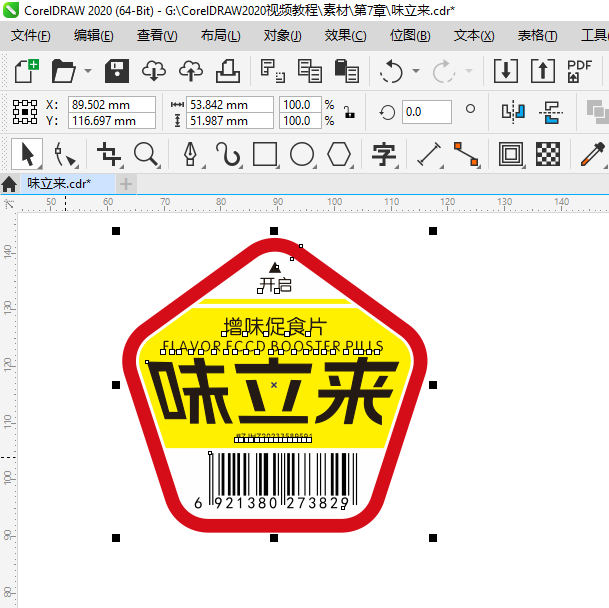Select the Shape tool
Image resolution: width=609 pixels, height=608 pixels.
point(65,154)
